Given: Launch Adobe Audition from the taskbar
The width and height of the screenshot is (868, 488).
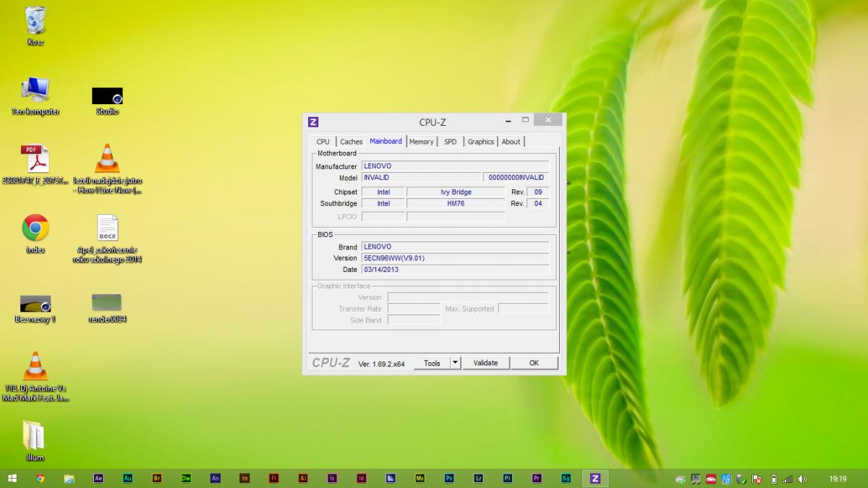Looking at the screenshot, I should tap(128, 479).
